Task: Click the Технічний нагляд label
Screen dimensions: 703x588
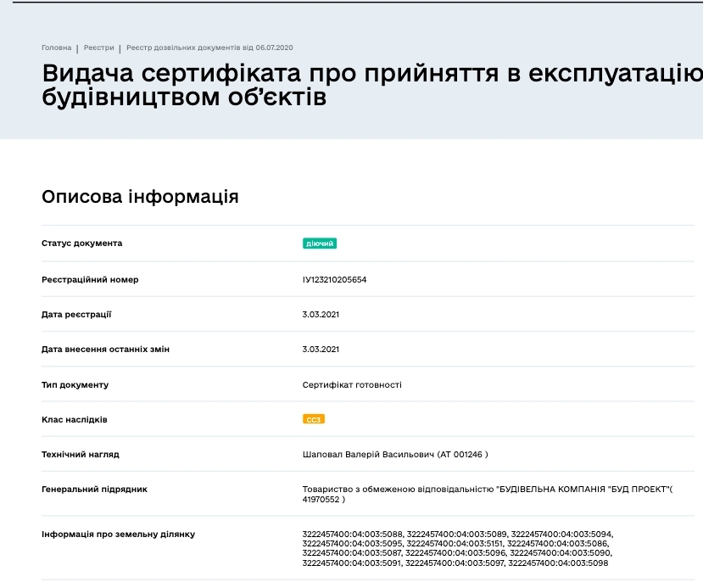Action: pos(81,454)
